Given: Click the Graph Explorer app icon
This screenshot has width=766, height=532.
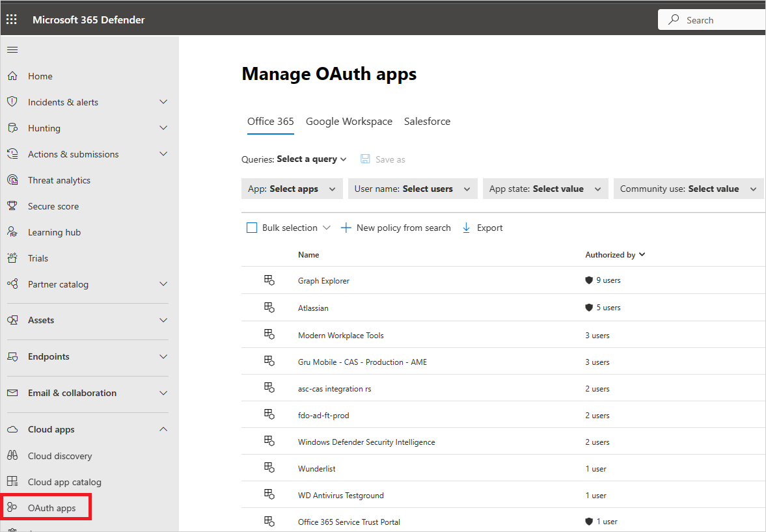Looking at the screenshot, I should [269, 280].
